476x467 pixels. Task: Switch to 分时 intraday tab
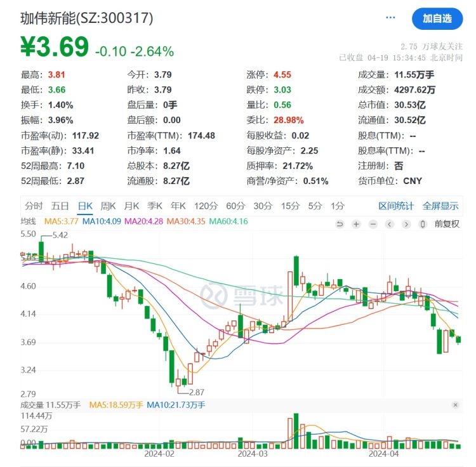[x=34, y=206]
